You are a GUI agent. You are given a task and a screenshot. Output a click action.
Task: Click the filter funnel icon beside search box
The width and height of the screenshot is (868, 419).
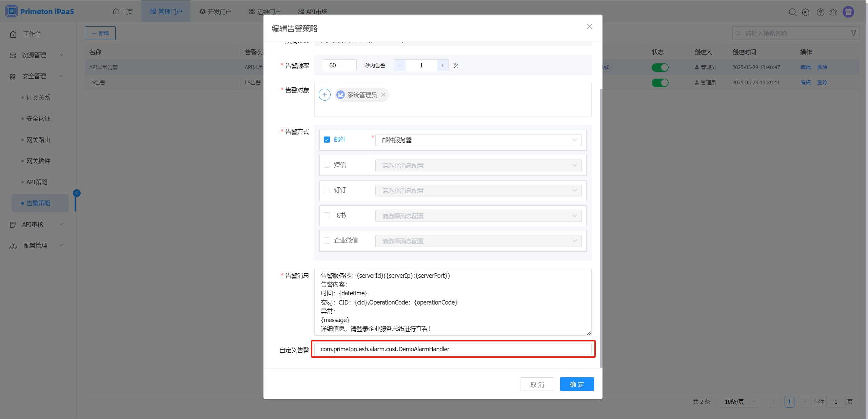coord(853,33)
